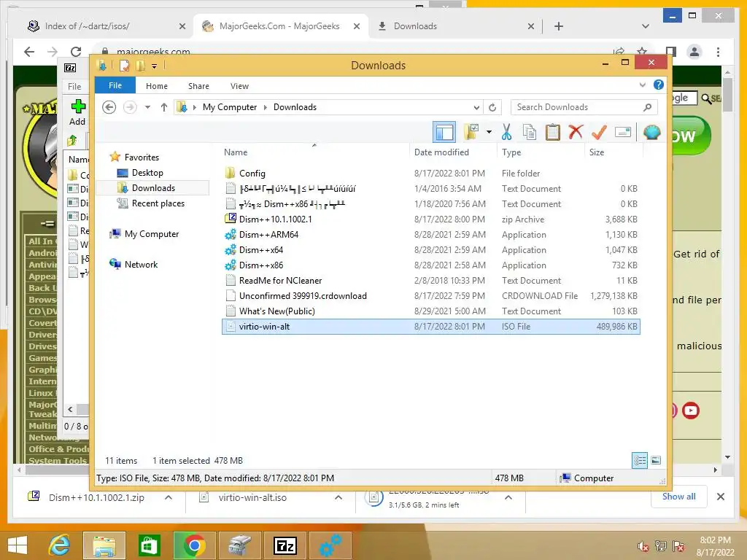
Task: Select Unconfirmed 399919.crdownload file
Action: coord(430,296)
